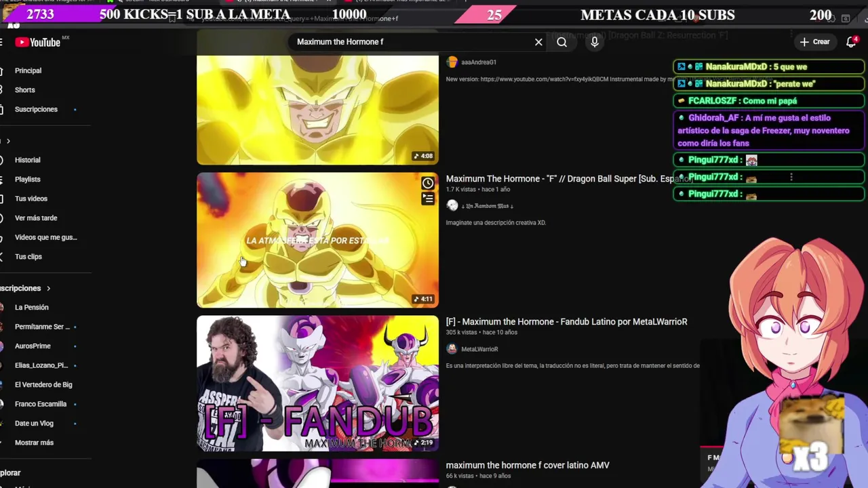The height and width of the screenshot is (488, 868).
Task: Click the Un Rambom Mas channel avatar
Action: 452,205
